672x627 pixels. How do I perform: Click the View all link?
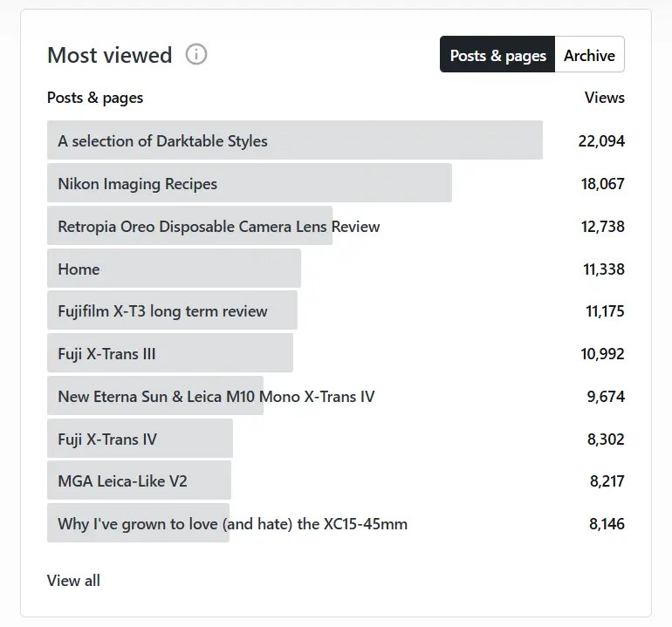[x=73, y=581]
